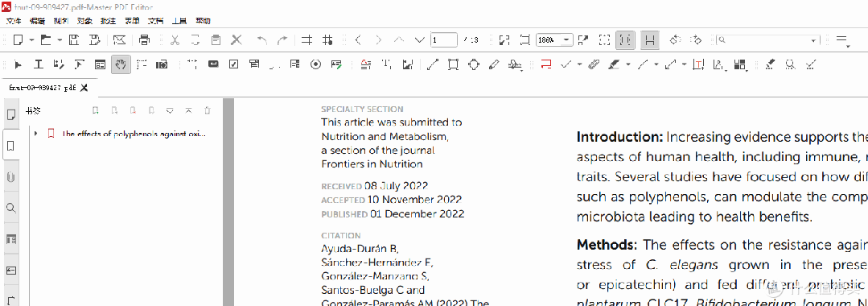
Task: Select the Rectangle drawing tool
Action: tap(453, 65)
